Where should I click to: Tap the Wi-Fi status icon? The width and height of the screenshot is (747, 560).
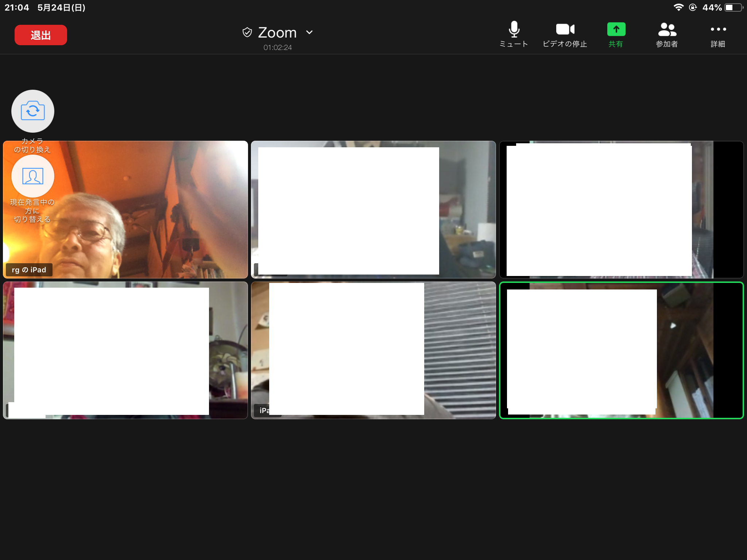coord(678,7)
